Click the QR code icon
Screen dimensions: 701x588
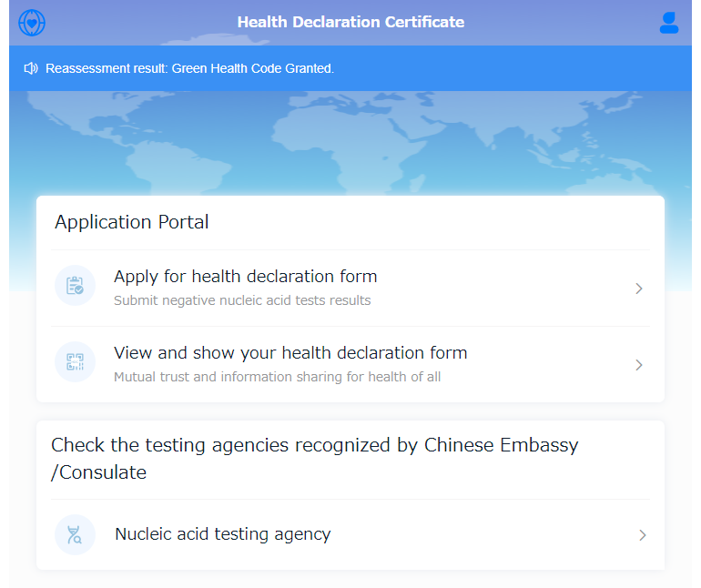75,361
